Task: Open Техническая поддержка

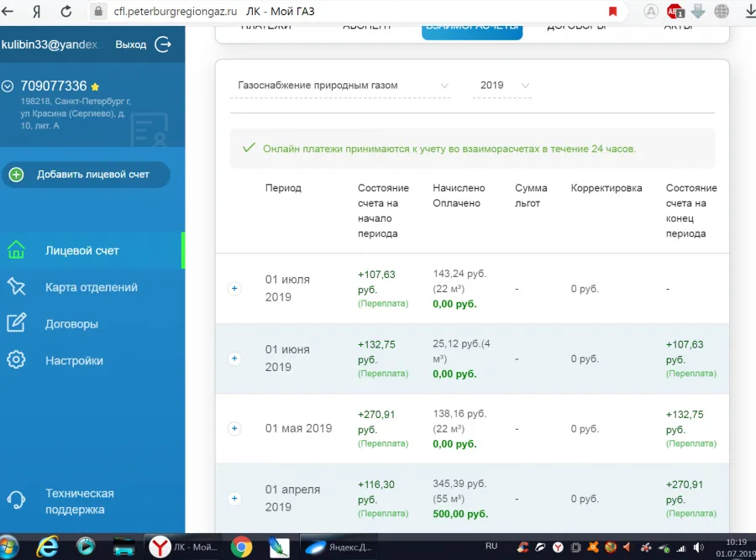Action: coord(80,501)
